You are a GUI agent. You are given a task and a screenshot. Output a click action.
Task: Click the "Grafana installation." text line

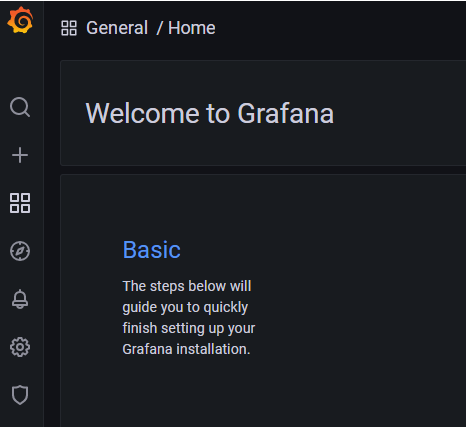tap(186, 349)
